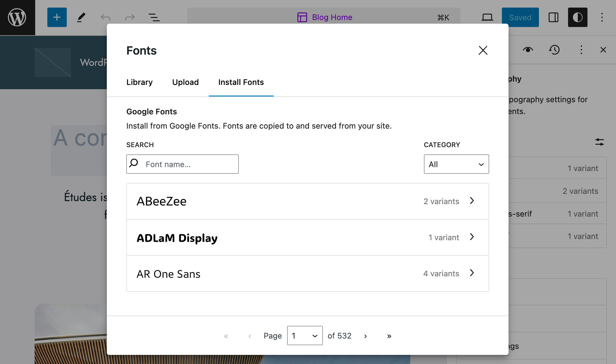Open the page number dropdown
This screenshot has height=364, width=616.
click(x=305, y=335)
